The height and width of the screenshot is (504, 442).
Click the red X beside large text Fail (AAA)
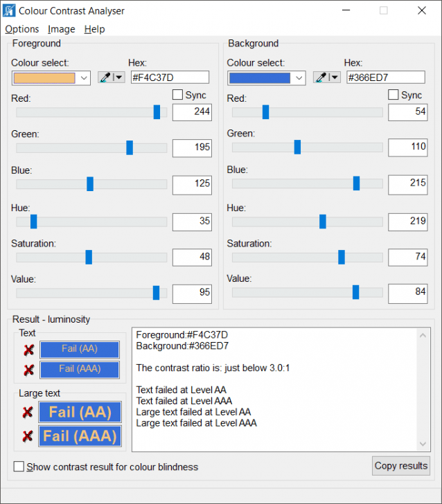coord(28,436)
